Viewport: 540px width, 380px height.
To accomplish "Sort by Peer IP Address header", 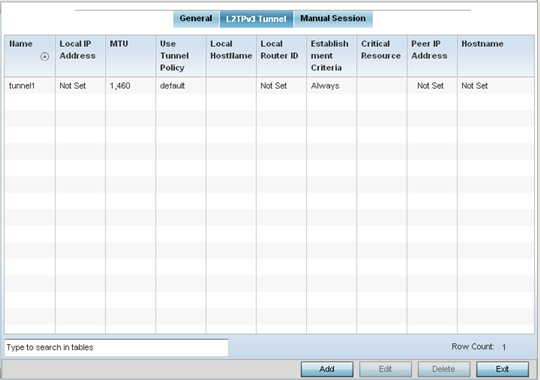I will (432, 56).
